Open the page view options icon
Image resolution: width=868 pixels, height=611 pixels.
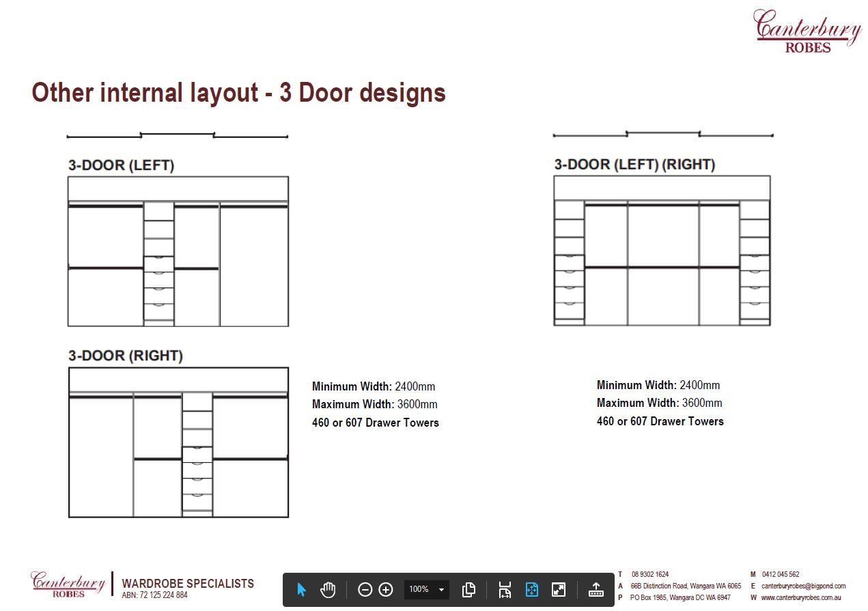pos(468,589)
